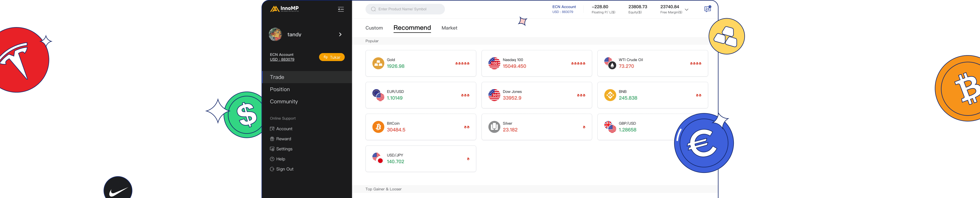Open the Position menu item

click(x=280, y=89)
